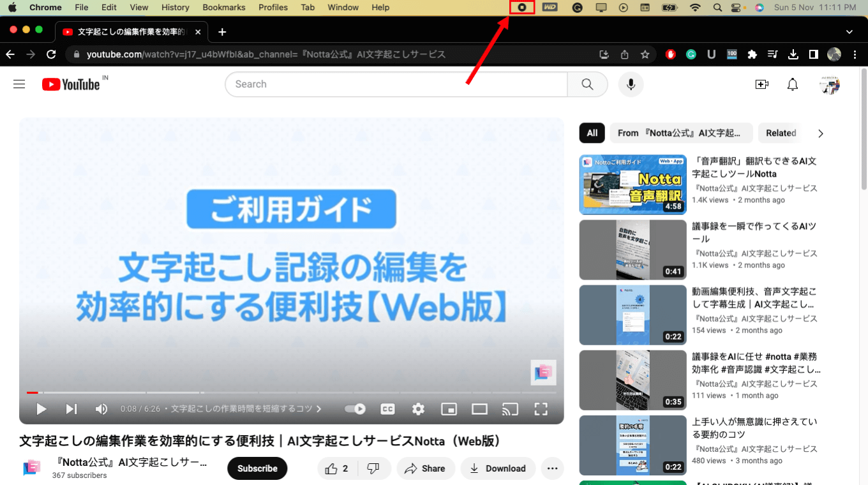Open the player settings gear
Image resolution: width=868 pixels, height=485 pixels.
coord(418,409)
